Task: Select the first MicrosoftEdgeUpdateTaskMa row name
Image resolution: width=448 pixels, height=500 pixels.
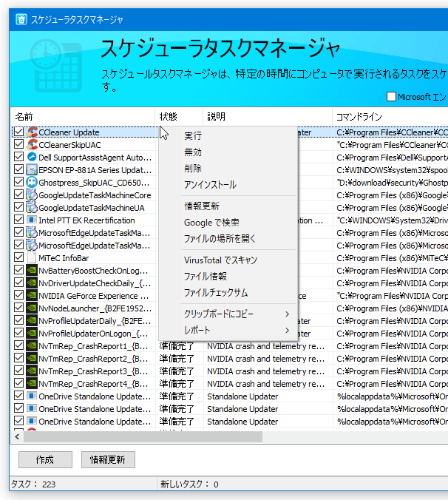Action: pyautogui.click(x=95, y=233)
